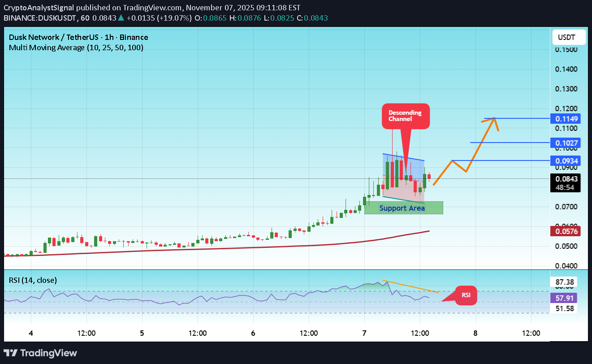Click the blue target price label 0.1149
Viewport: 592px width, 364px height.
coord(565,118)
